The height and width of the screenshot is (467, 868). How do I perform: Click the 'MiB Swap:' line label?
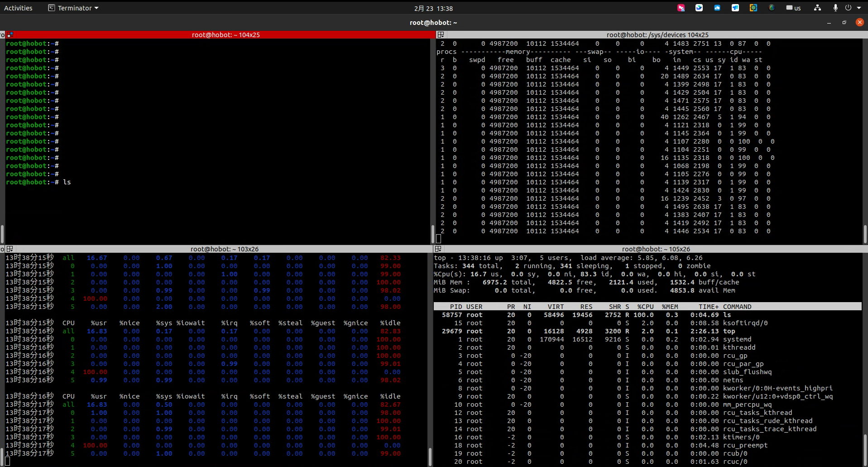452,290
